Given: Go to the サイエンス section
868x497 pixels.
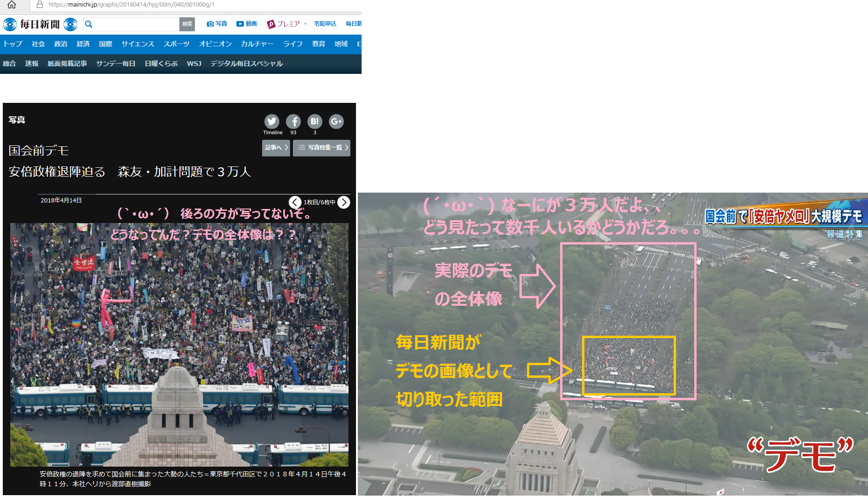Looking at the screenshot, I should point(138,44).
